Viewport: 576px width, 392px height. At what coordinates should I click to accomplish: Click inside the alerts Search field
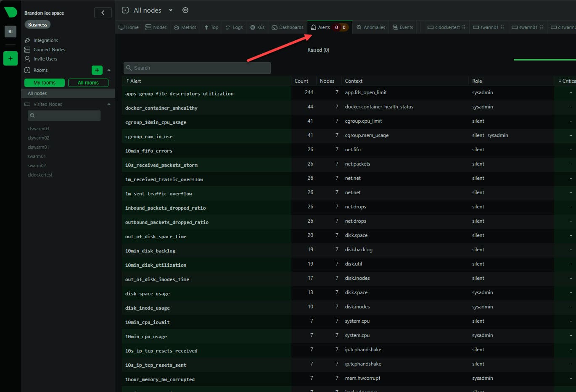197,68
